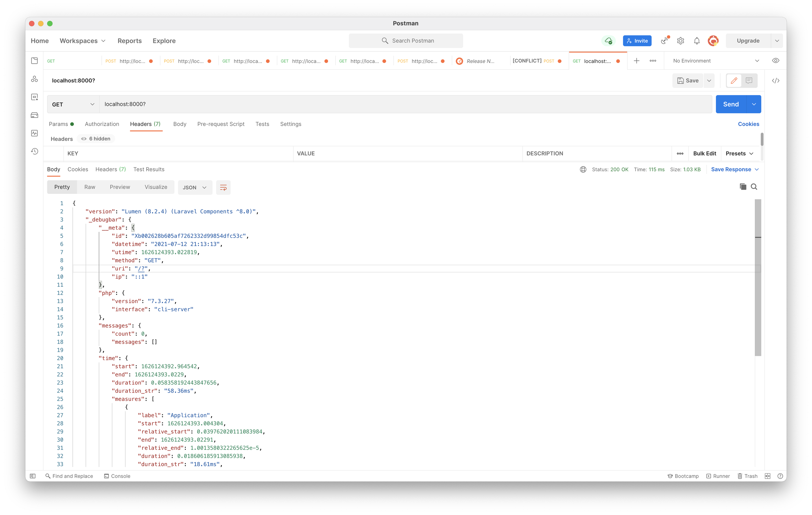This screenshot has width=812, height=515.
Task: Open the Params tab
Action: [x=61, y=124]
